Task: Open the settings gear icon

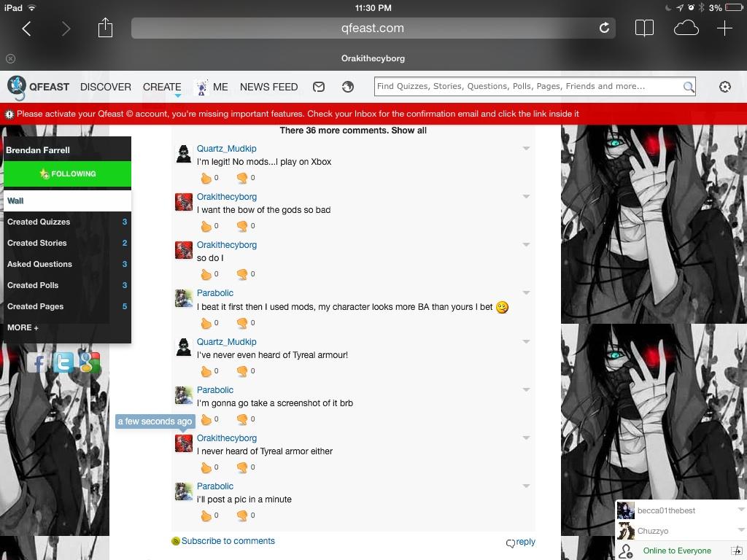Action: point(724,87)
